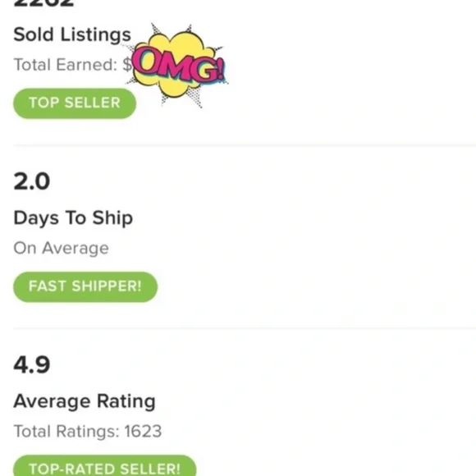Tap the On Average subtitle

[61, 249]
